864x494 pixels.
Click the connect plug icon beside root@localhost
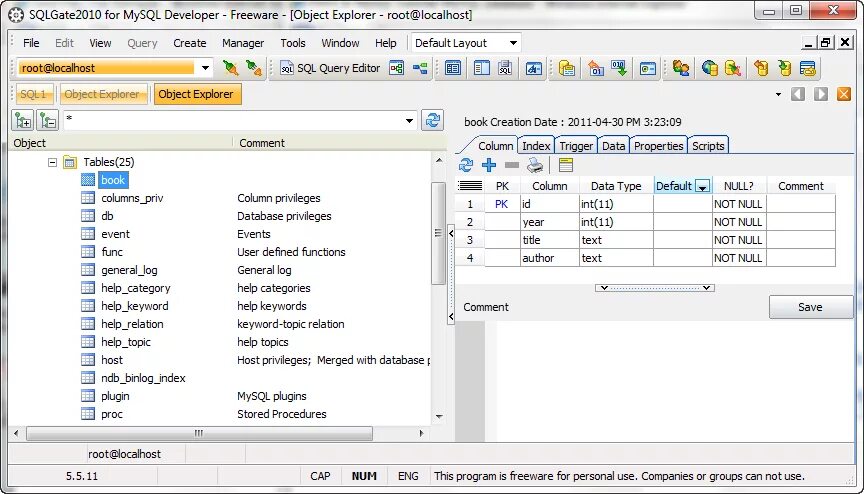230,68
